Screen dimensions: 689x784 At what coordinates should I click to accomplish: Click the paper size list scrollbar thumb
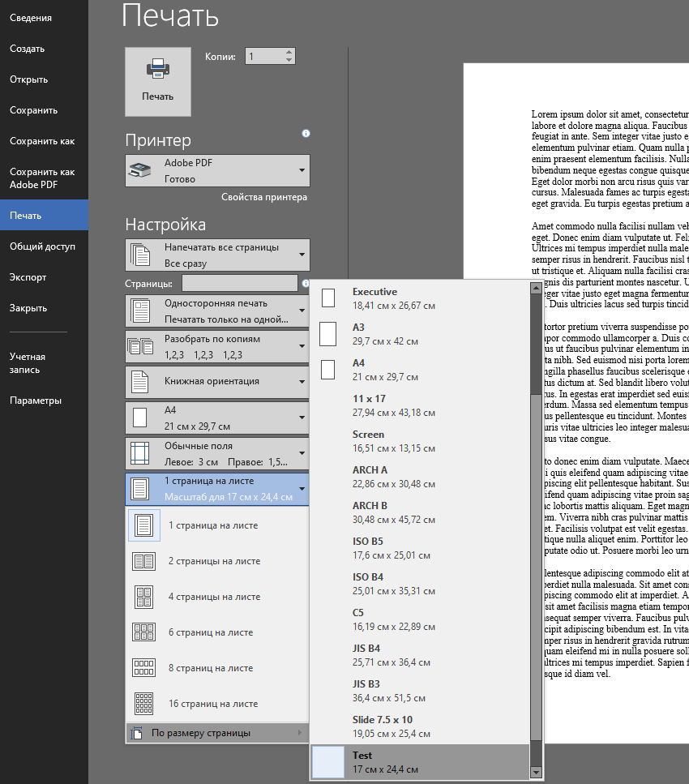pos(536,568)
